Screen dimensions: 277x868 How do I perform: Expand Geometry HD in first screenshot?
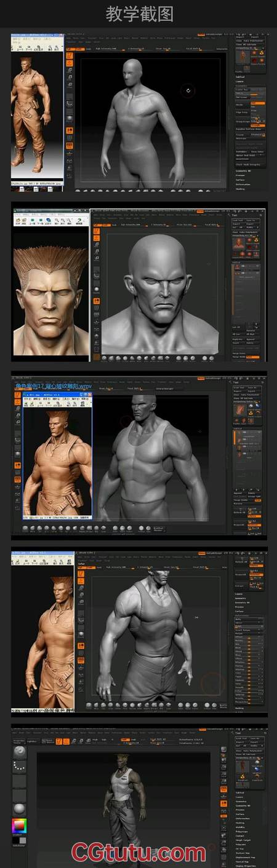click(243, 171)
